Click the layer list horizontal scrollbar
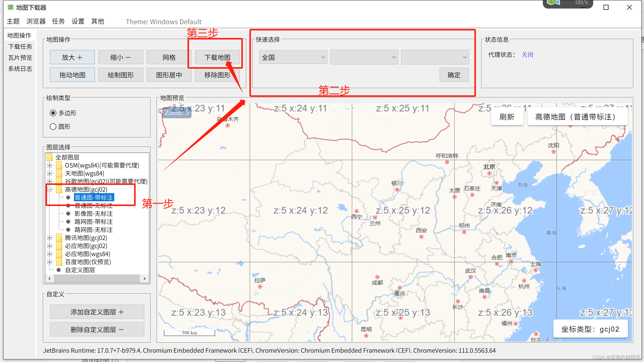Screen dimensions: 644x362 click(x=97, y=278)
